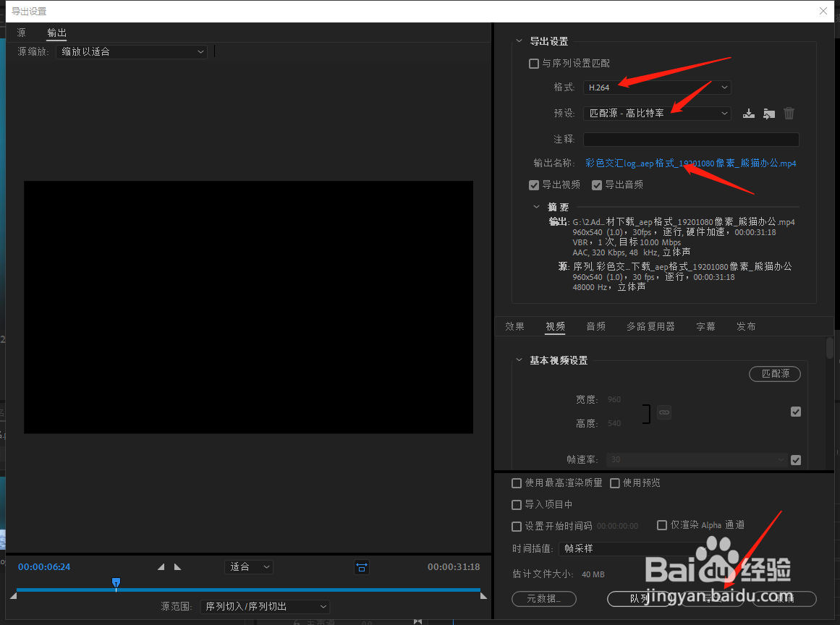Image resolution: width=840 pixels, height=625 pixels.
Task: Click the current timecode 00:00:06:24
Action: pos(44,567)
